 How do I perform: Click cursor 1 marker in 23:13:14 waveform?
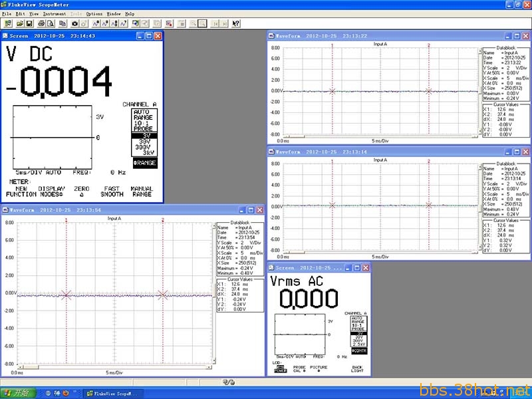[332, 205]
